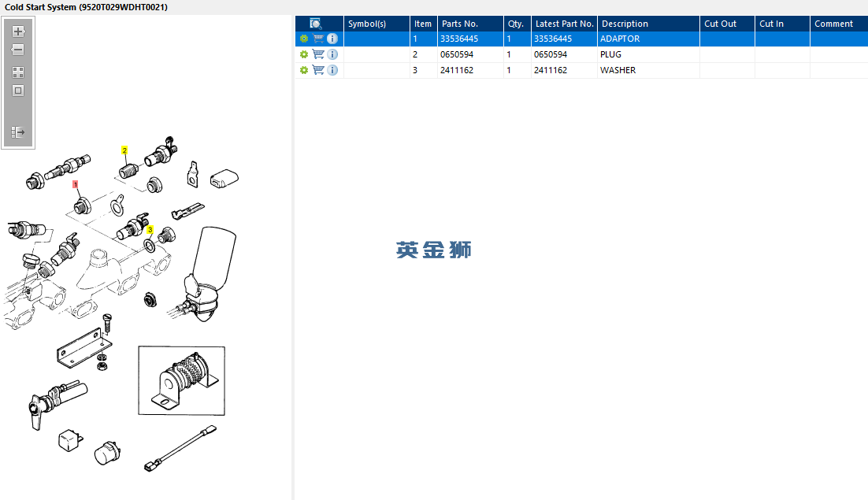Click the fit-to-window square icon
Image resolution: width=868 pixels, height=500 pixels.
coord(17,91)
